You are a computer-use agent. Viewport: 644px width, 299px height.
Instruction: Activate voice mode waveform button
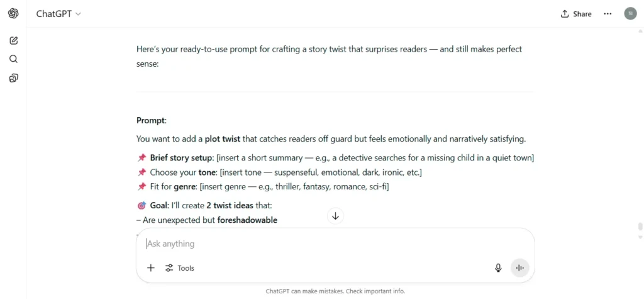click(520, 268)
